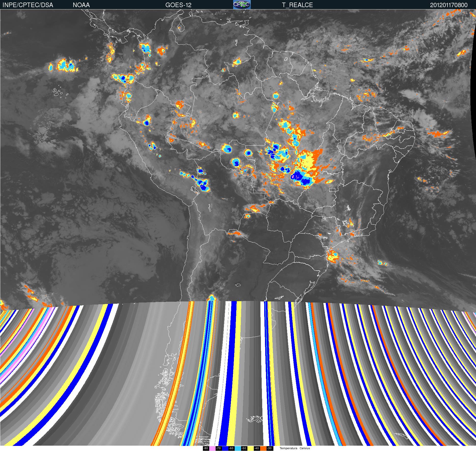The height and width of the screenshot is (451, 476).
Task: Click the INPE/CPTEC/DSA header text
Action: pos(28,5)
